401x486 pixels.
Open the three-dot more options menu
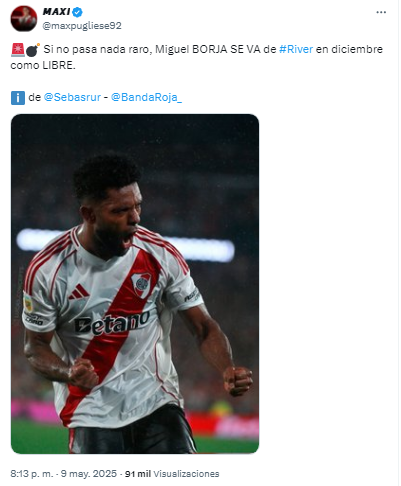tap(381, 12)
